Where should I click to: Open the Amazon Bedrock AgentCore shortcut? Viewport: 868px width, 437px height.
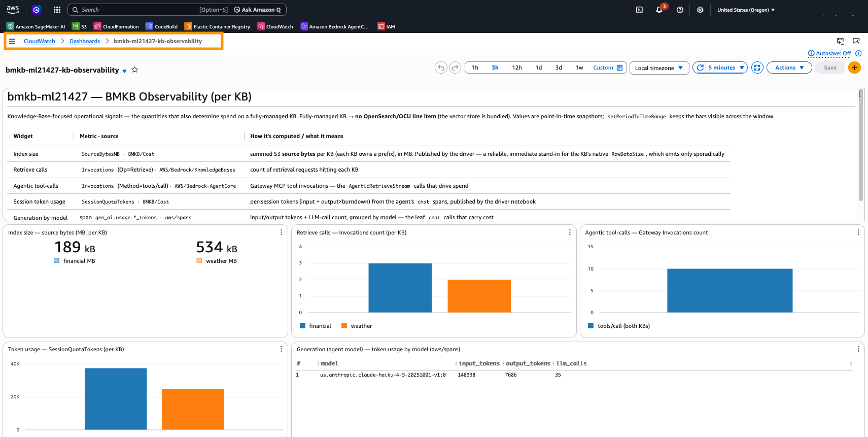click(x=334, y=26)
